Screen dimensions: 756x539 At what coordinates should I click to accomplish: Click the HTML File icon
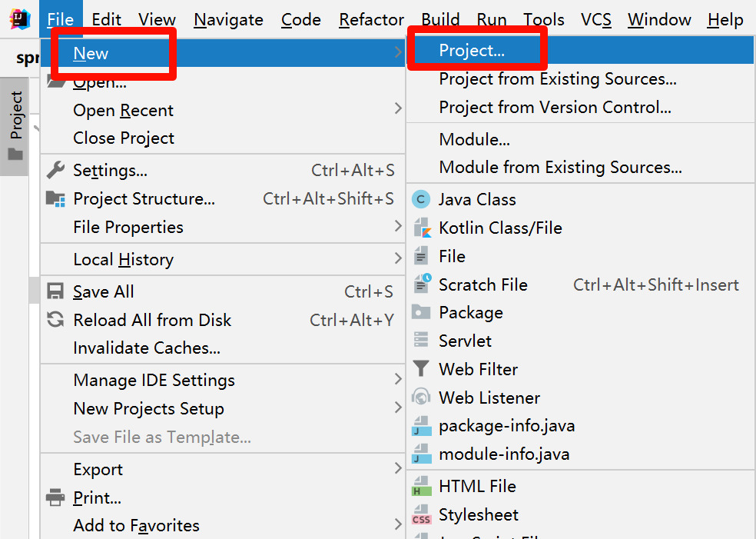[x=421, y=487]
